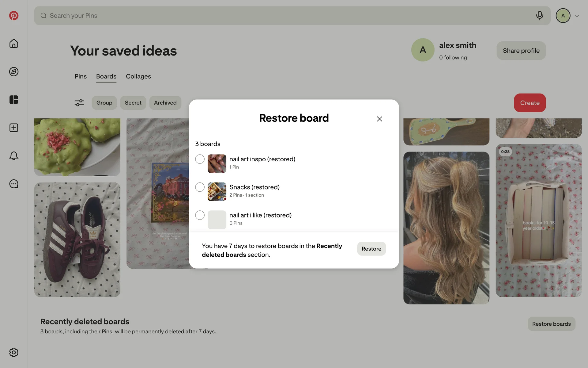This screenshot has height=368, width=588.
Task: Select the Snacks (restored) radio button
Action: click(200, 187)
